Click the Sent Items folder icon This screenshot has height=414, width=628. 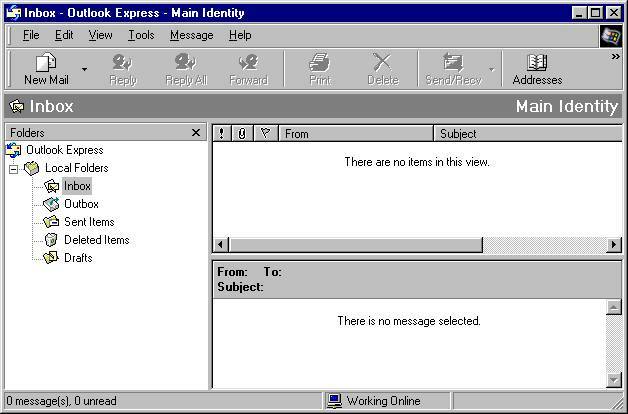click(51, 221)
